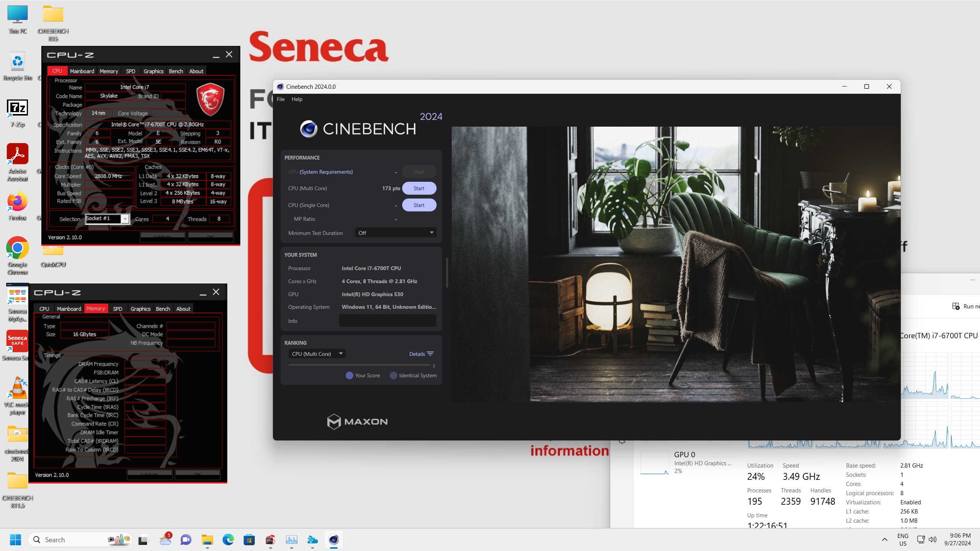Click the Ranking horizontal scroll bar
This screenshot has height=551, width=980.
[359, 365]
